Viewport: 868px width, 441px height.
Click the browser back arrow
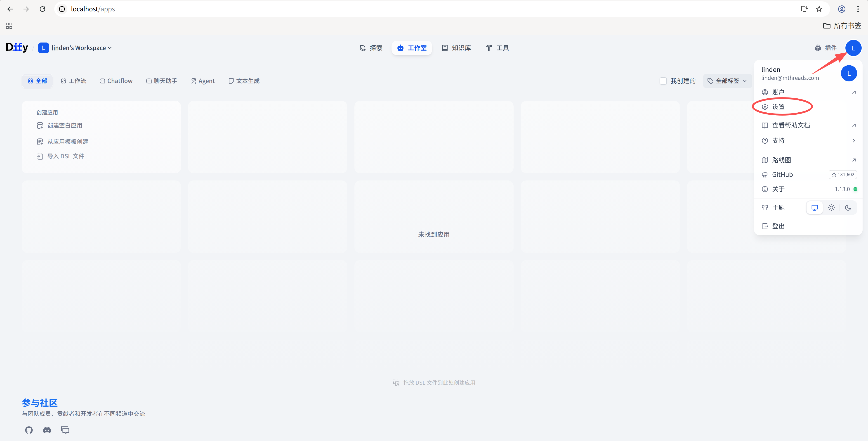click(x=10, y=9)
